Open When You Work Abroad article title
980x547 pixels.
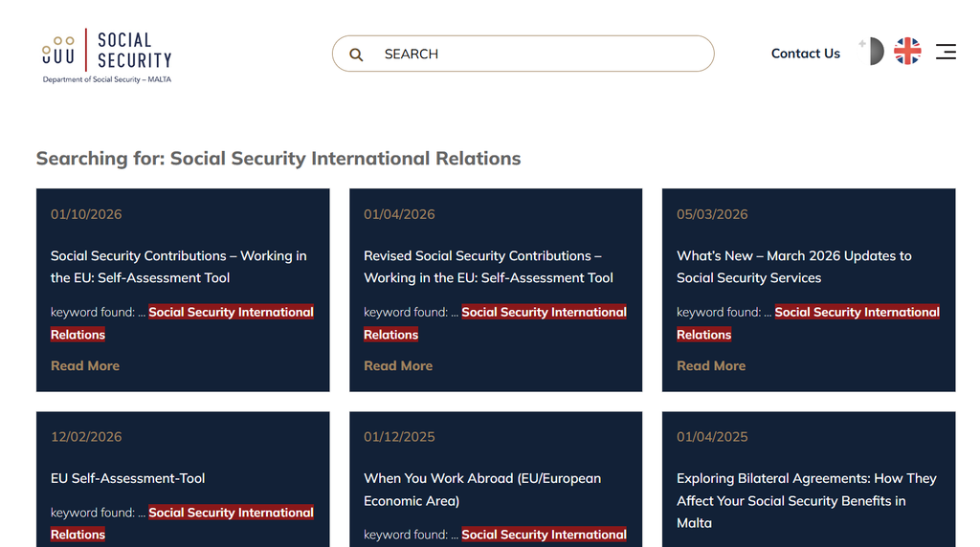[482, 490]
